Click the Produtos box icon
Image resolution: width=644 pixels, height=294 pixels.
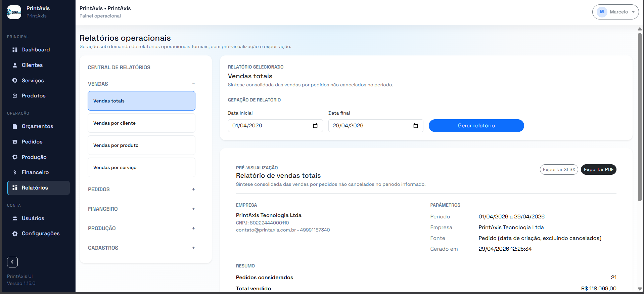click(15, 96)
